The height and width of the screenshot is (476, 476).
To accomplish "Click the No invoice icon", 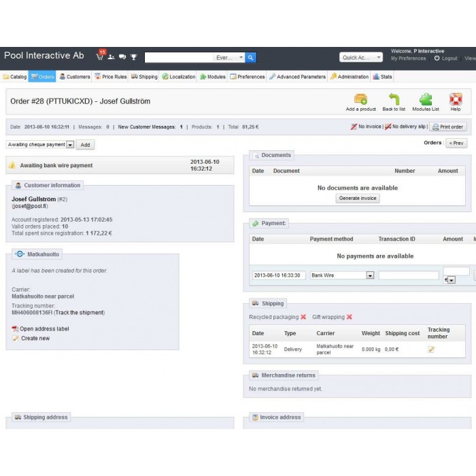I will tap(354, 126).
